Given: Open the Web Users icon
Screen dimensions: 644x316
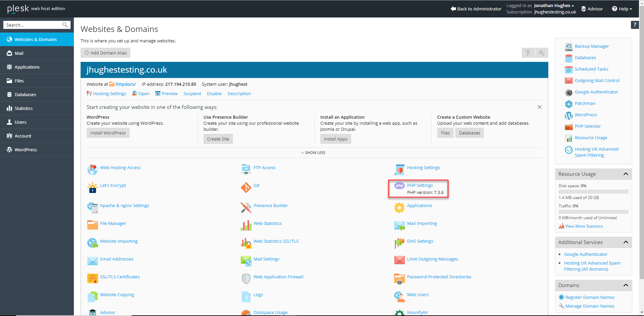Looking at the screenshot, I should (x=400, y=297).
